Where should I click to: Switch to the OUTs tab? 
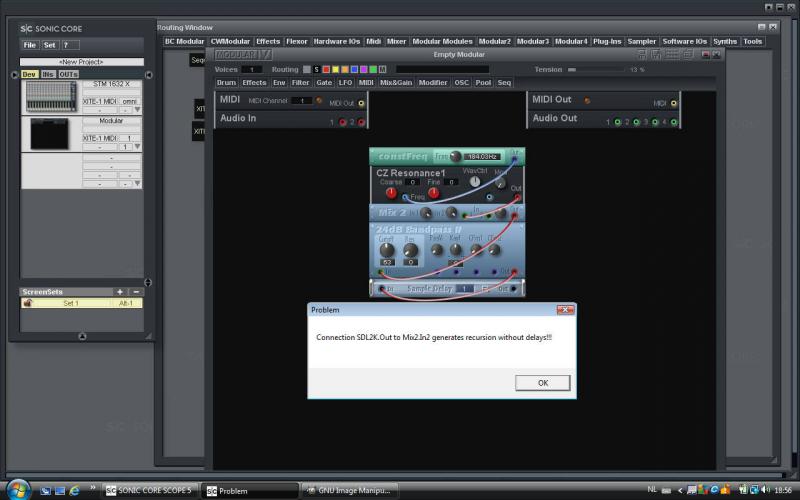pyautogui.click(x=68, y=74)
